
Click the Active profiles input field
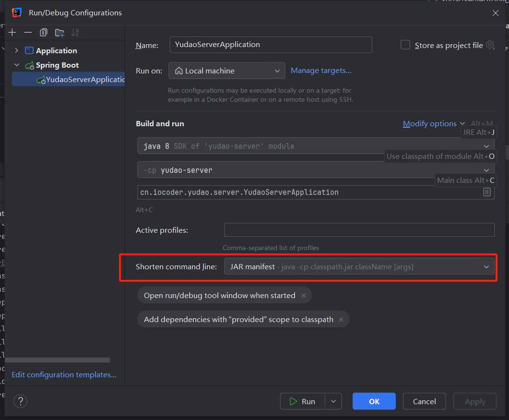coord(359,230)
